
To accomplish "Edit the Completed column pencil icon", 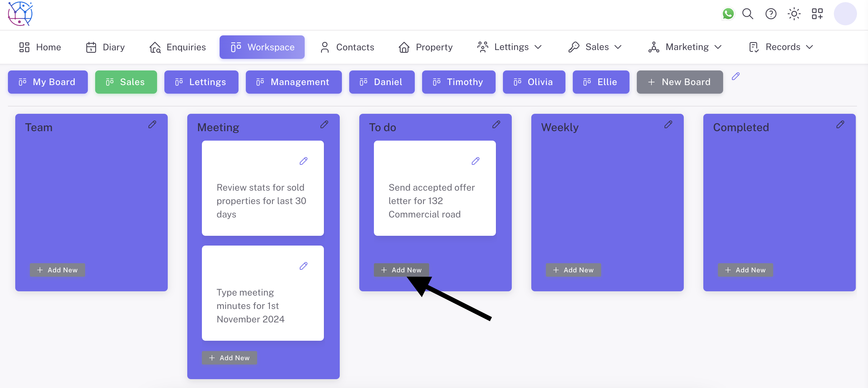I will pyautogui.click(x=840, y=125).
